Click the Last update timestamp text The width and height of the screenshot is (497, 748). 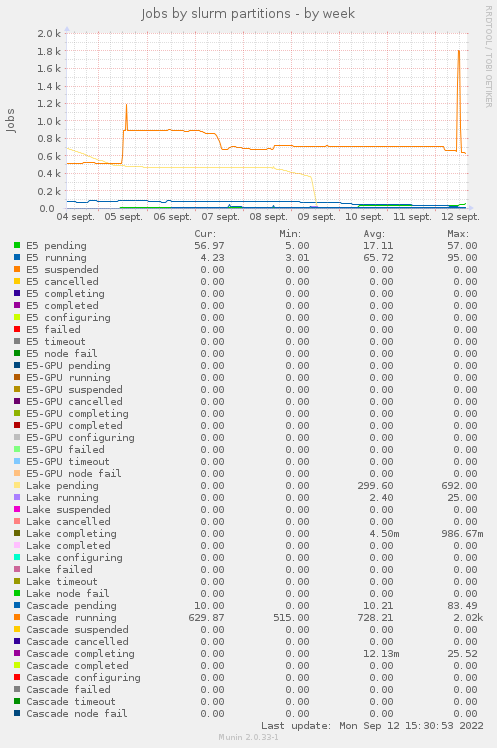tap(373, 726)
